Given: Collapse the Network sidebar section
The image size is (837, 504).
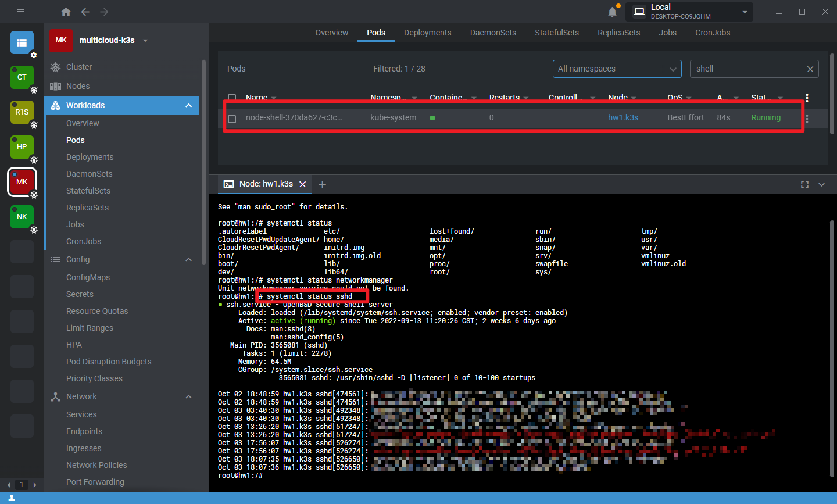Looking at the screenshot, I should (188, 396).
